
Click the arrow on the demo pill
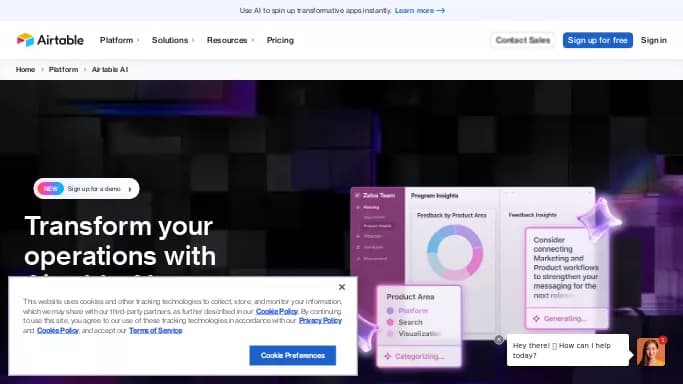[x=130, y=189]
